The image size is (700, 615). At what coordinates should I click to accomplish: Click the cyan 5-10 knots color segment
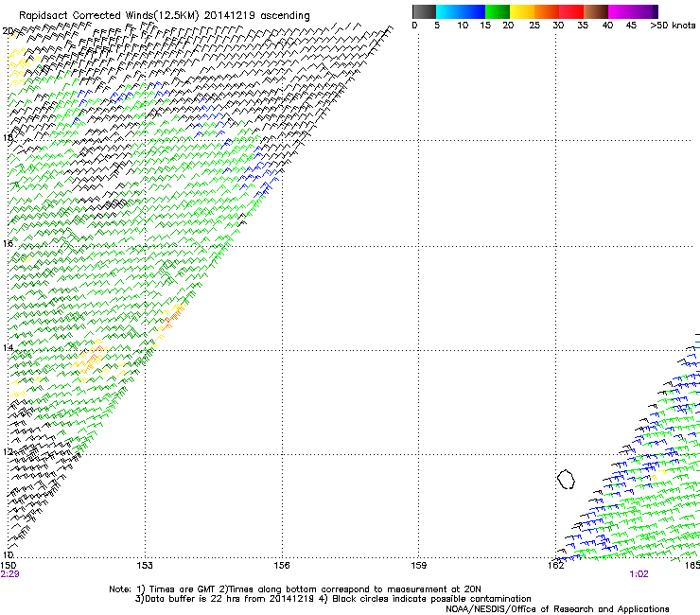point(448,11)
